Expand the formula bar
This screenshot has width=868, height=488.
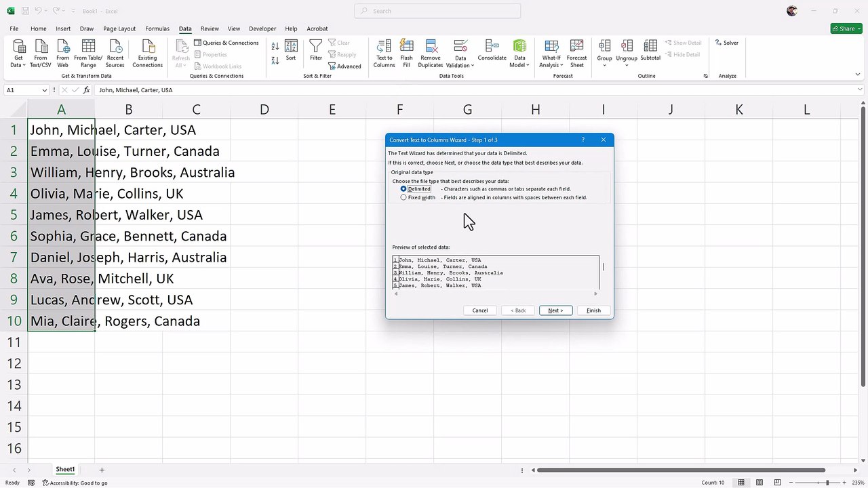point(861,90)
